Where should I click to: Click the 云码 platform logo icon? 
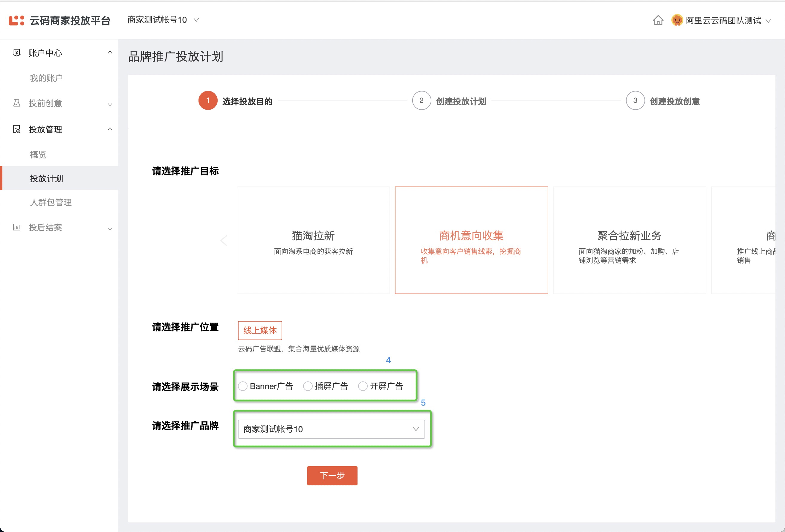point(16,20)
